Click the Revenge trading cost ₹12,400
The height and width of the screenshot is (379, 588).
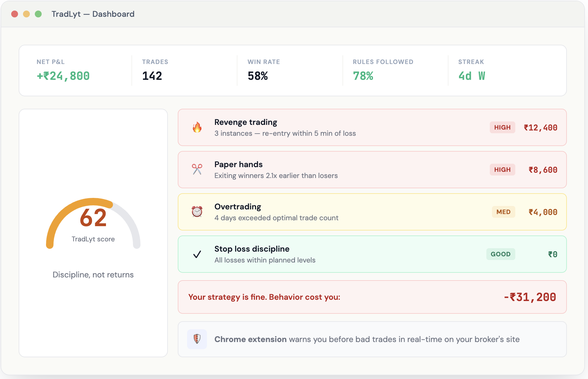(540, 128)
